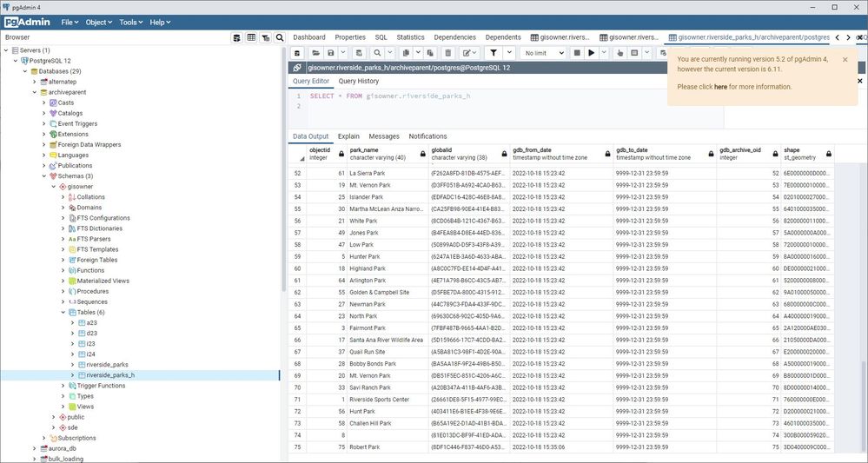The width and height of the screenshot is (868, 463).
Task: Click the Save File floppy icon
Action: [330, 53]
